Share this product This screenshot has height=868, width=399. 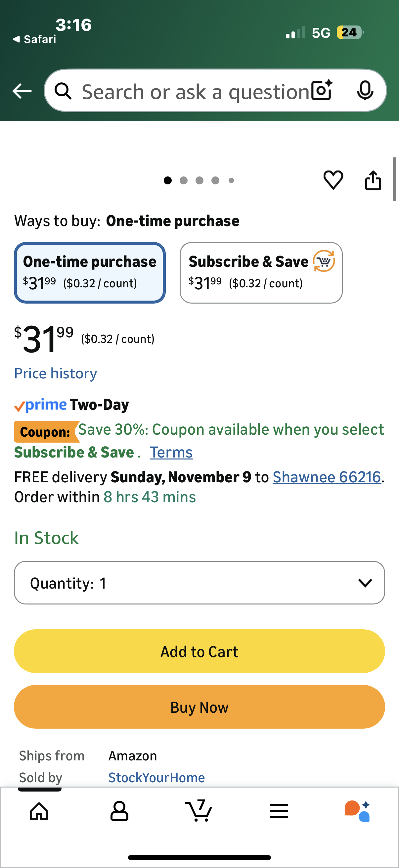[373, 181]
